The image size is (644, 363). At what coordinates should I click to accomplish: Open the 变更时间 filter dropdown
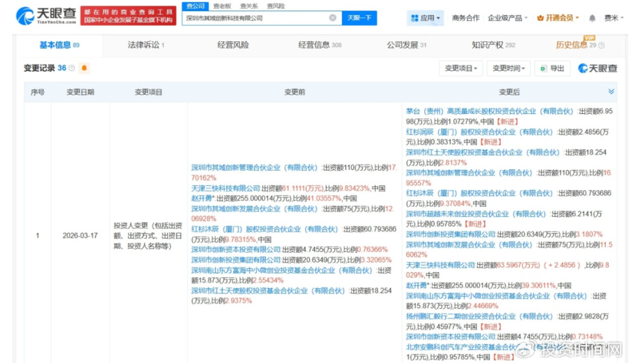(507, 68)
